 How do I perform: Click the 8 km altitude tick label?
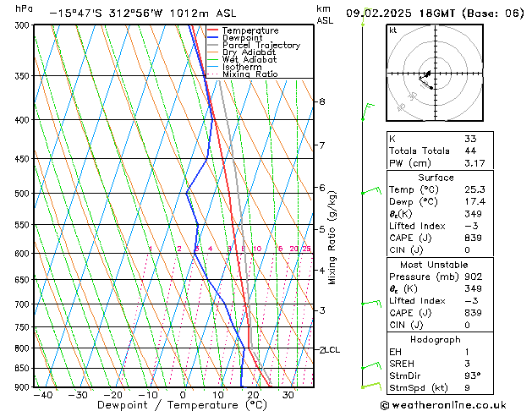[322, 101]
